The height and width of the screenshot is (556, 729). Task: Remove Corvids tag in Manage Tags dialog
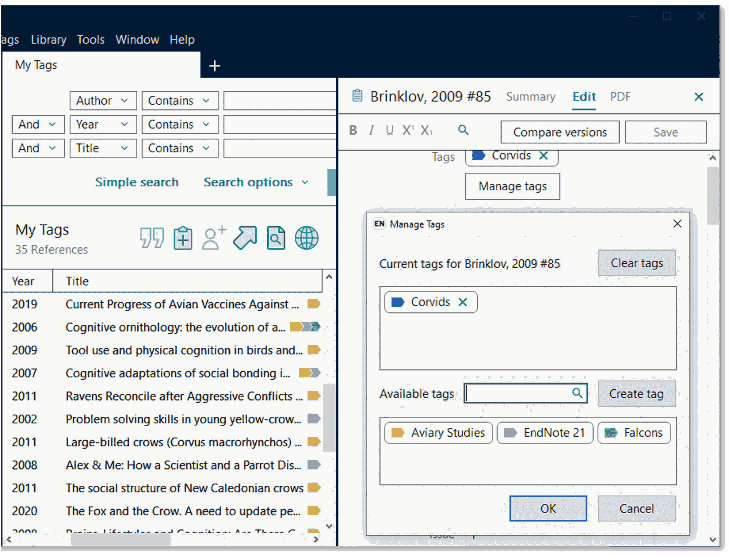(x=463, y=302)
